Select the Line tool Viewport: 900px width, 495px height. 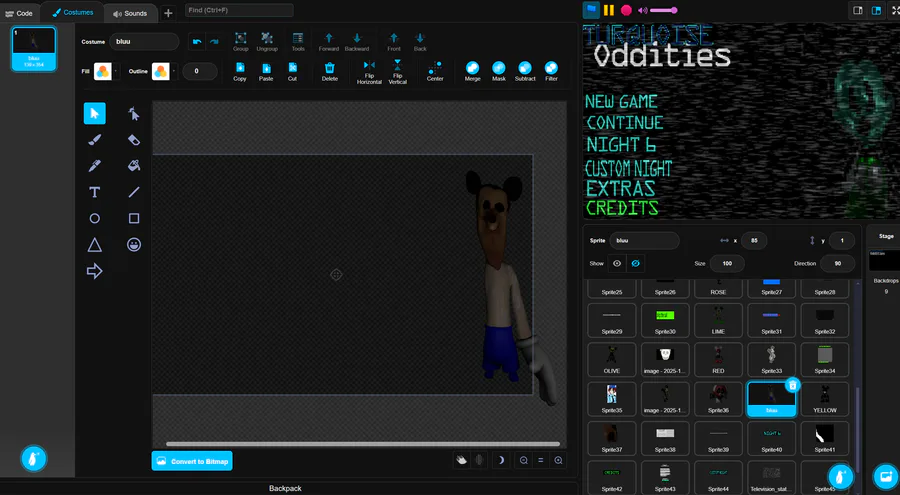(134, 192)
